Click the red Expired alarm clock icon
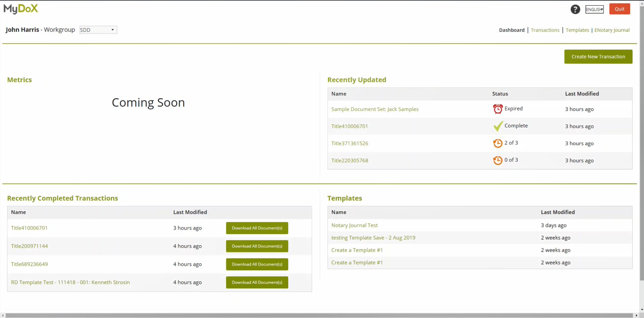The width and height of the screenshot is (644, 318). click(498, 109)
